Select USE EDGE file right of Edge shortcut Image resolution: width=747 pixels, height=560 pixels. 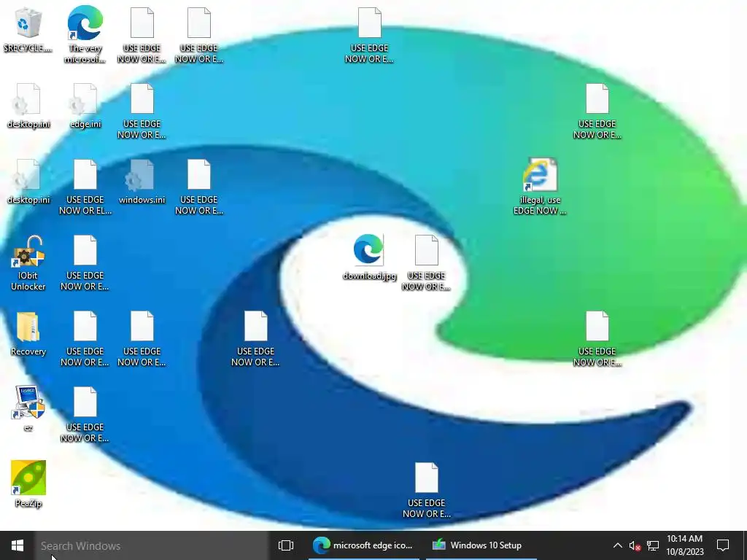pyautogui.click(x=142, y=35)
